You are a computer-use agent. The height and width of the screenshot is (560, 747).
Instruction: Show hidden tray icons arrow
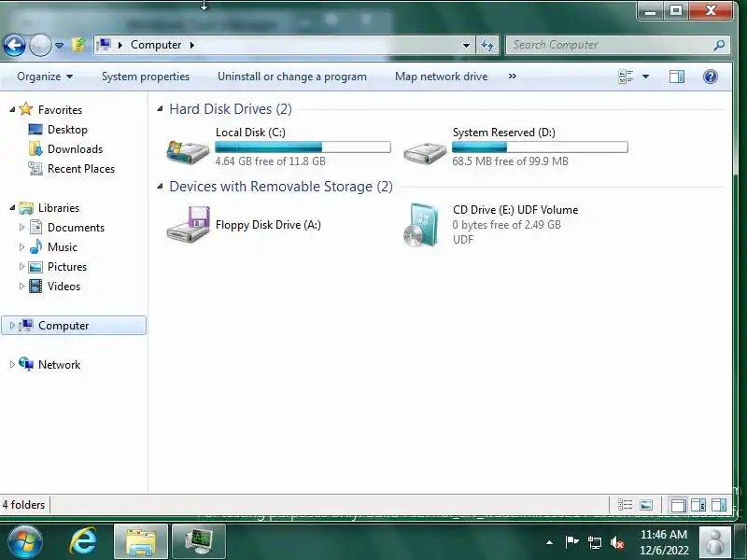549,542
